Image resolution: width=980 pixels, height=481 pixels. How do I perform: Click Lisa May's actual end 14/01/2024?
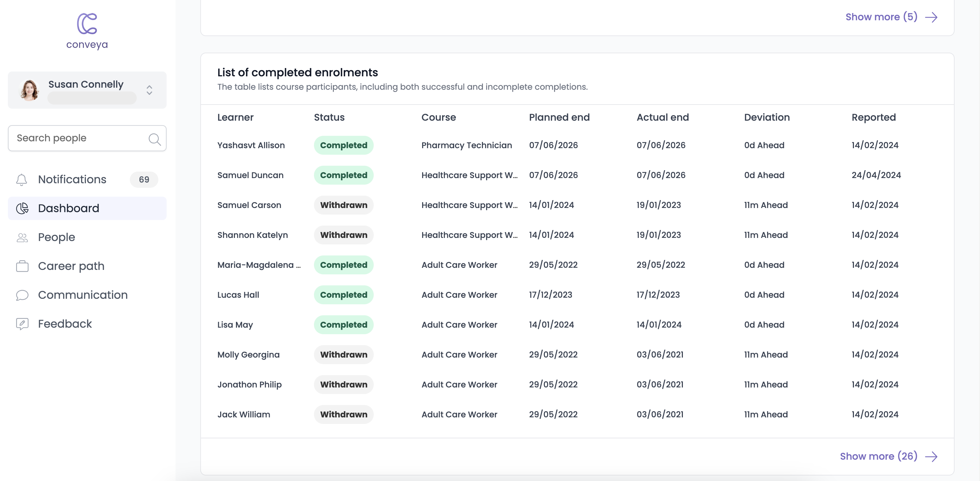(659, 325)
